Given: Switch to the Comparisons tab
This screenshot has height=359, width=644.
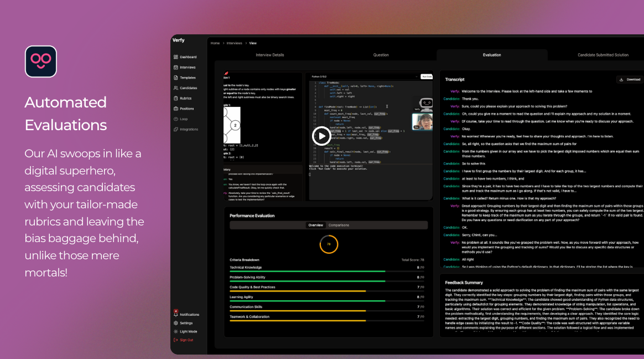Looking at the screenshot, I should pyautogui.click(x=339, y=225).
